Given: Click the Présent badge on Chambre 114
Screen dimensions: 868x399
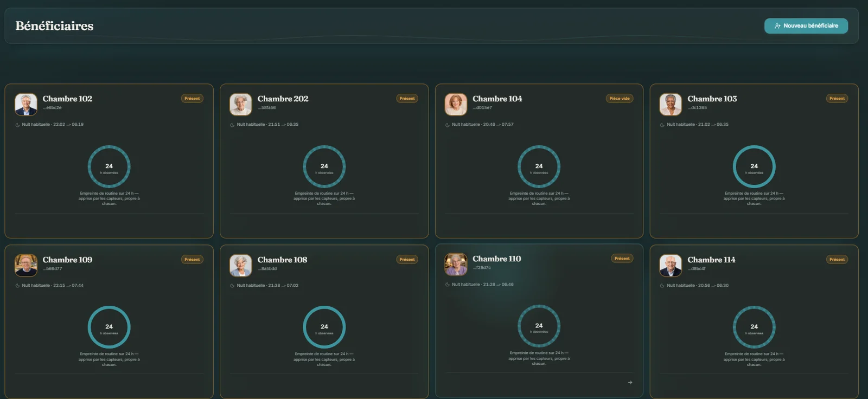Looking at the screenshot, I should (837, 260).
